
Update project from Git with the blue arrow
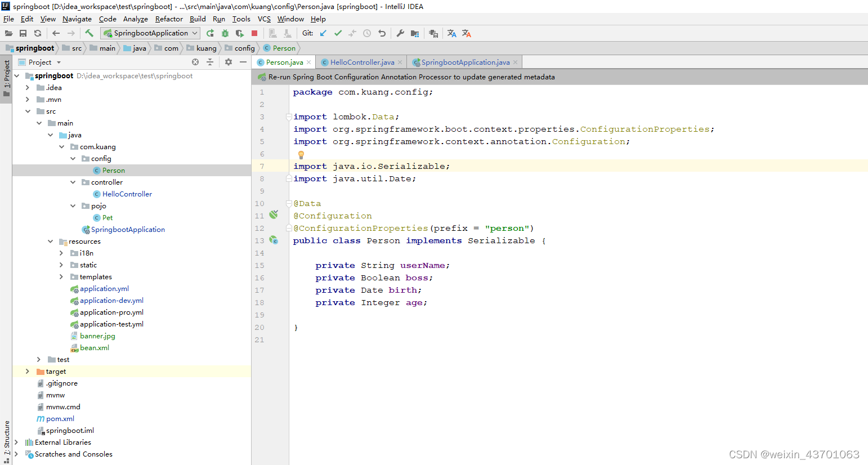[323, 33]
